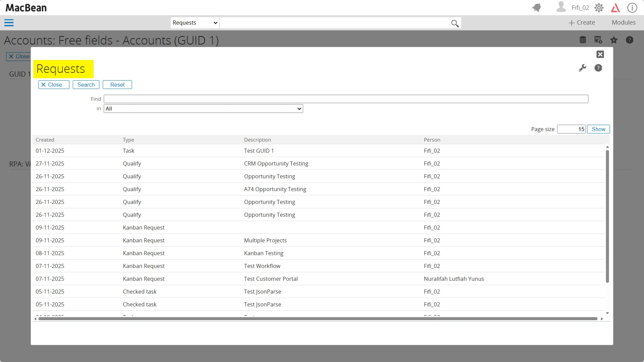The image size is (644, 362).
Task: Open the info circle icon in header
Action: pyautogui.click(x=632, y=8)
